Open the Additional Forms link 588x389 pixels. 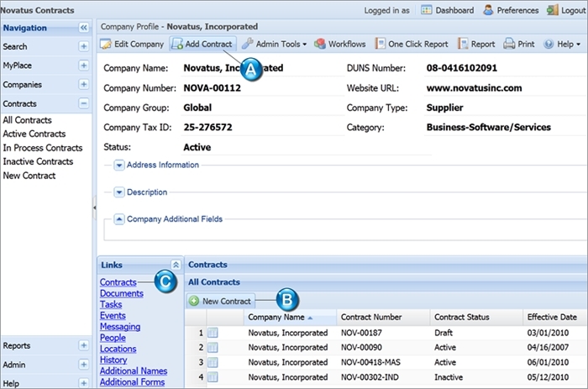click(x=132, y=382)
